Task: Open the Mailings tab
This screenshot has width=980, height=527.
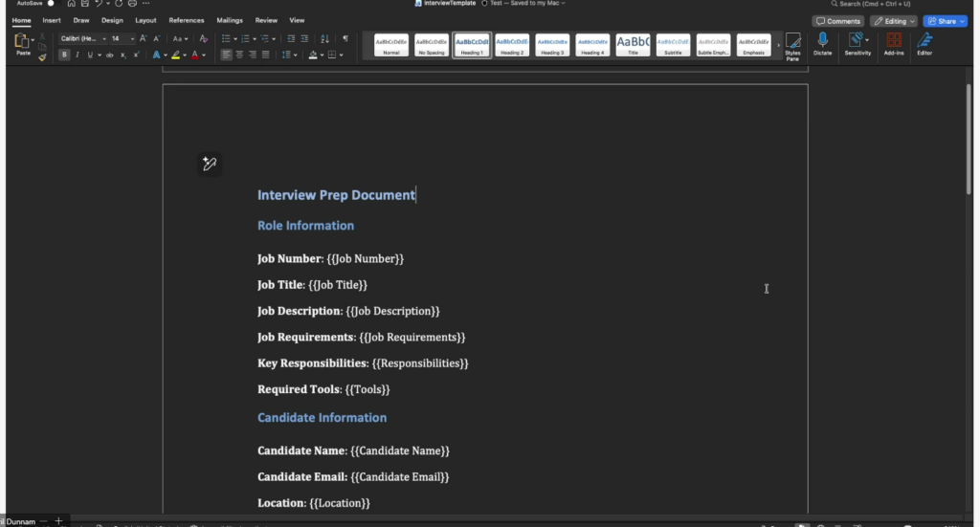Action: (230, 20)
